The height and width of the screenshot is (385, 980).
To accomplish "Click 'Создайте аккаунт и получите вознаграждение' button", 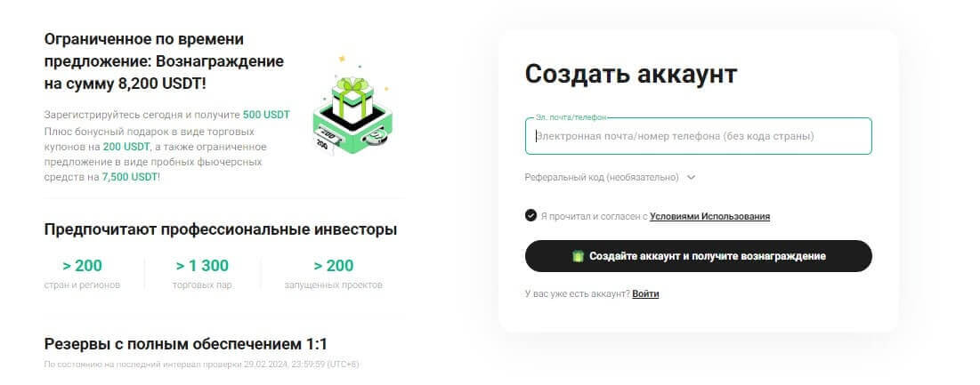I will [698, 256].
